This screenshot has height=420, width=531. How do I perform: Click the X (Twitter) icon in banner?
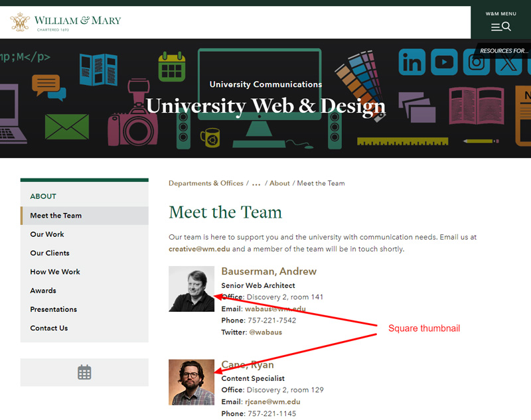click(x=508, y=64)
